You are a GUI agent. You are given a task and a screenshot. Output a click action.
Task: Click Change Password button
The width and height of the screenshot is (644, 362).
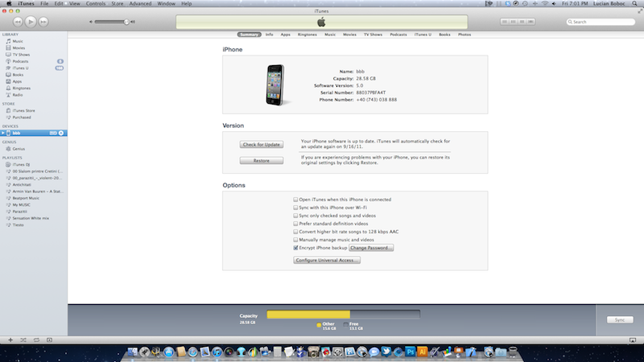(371, 248)
